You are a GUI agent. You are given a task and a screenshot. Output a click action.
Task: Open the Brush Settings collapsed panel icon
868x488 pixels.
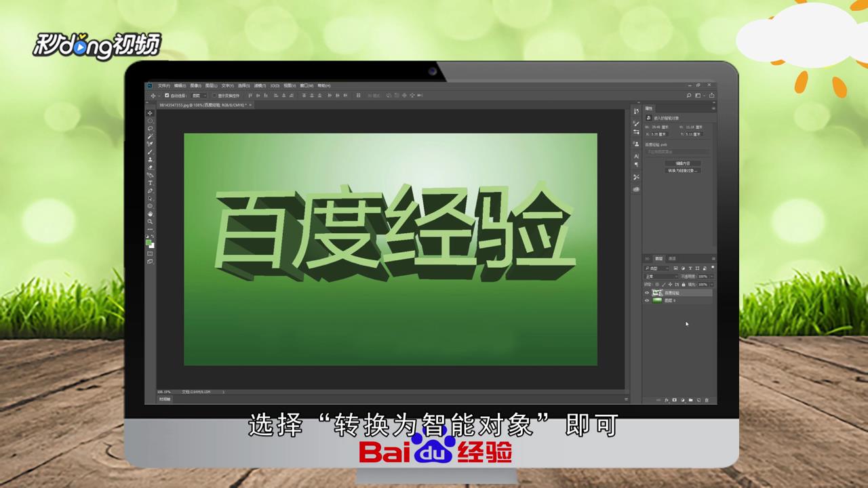tap(636, 123)
